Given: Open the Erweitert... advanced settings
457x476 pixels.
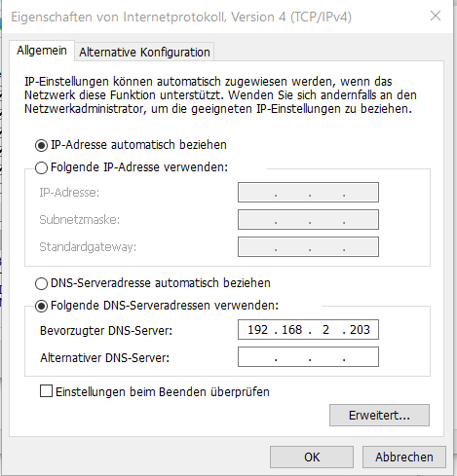Looking at the screenshot, I should tap(379, 415).
